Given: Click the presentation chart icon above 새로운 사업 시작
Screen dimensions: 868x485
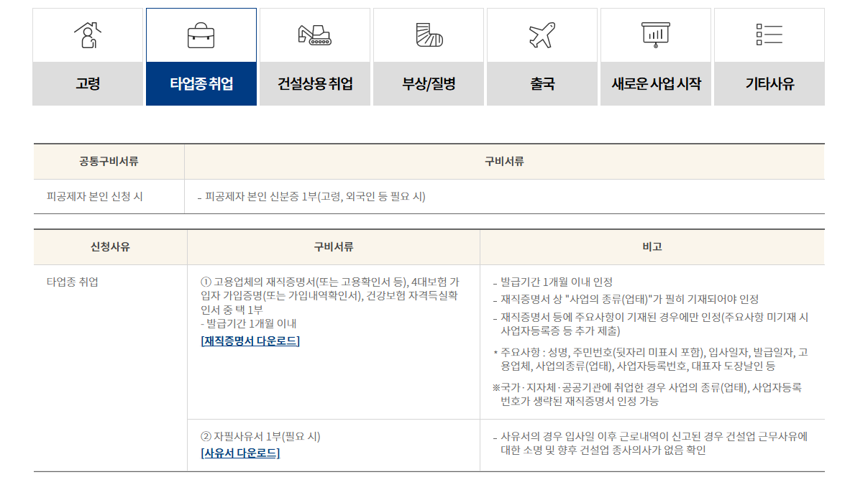Looking at the screenshot, I should 655,33.
